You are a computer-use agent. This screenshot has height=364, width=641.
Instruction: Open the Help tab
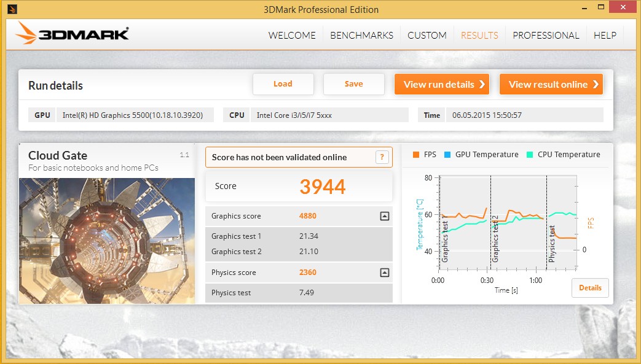point(605,36)
